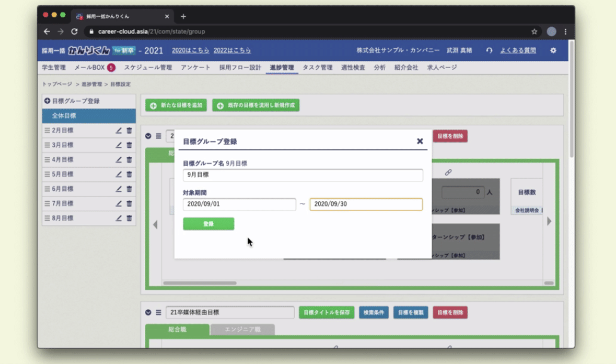The image size is (616, 364).
Task: Focus the start date field 2020/09/01
Action: click(239, 204)
